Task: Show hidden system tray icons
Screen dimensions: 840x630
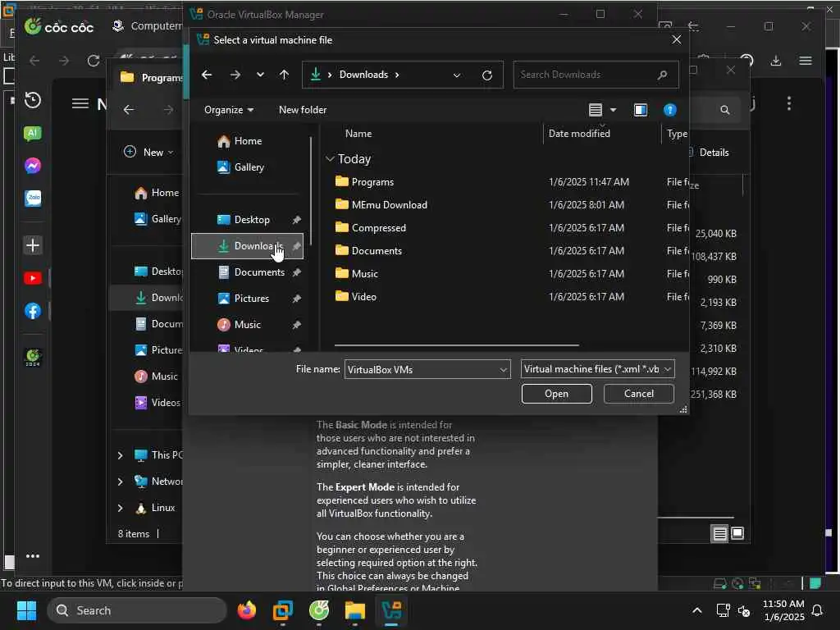Action: [x=697, y=610]
